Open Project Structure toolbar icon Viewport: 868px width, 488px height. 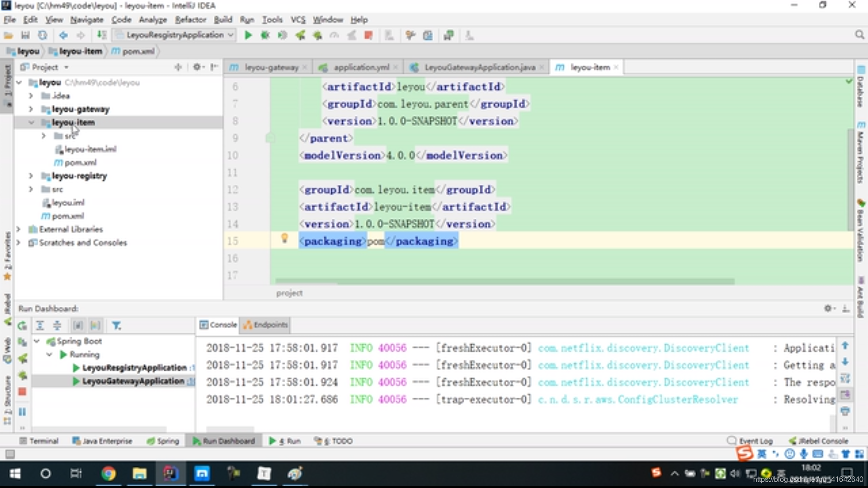(x=428, y=35)
